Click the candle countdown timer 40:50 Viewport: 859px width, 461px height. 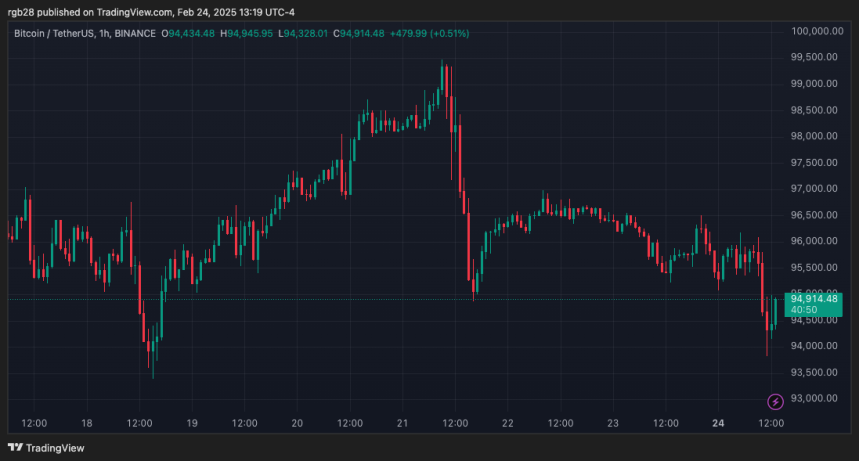click(804, 310)
